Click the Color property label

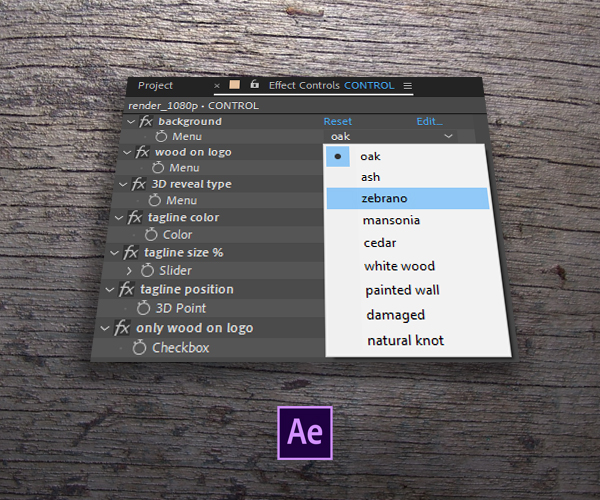click(178, 235)
